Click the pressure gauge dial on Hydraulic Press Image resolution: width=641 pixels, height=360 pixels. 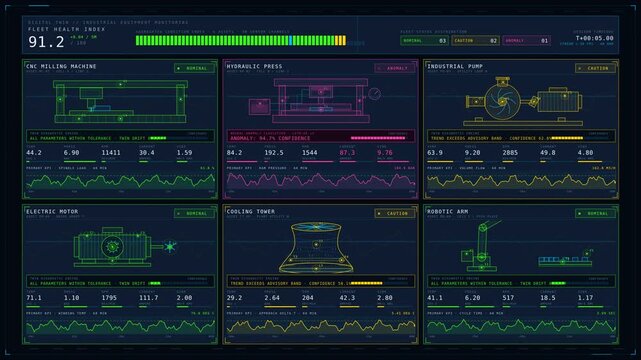(374, 94)
